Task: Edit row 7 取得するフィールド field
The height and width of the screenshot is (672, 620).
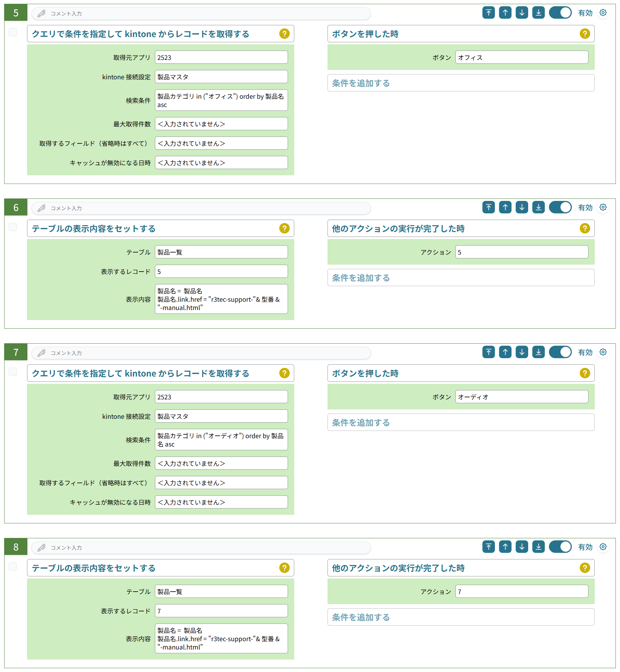Action: pos(221,483)
